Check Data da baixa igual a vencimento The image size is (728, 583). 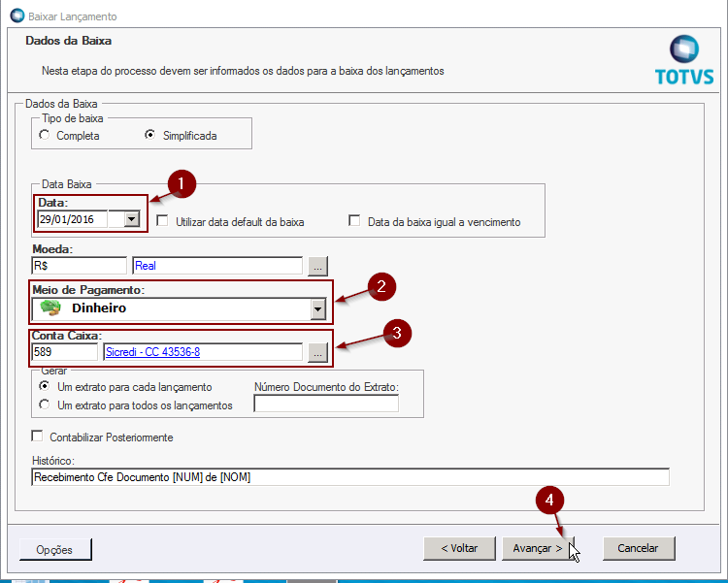[355, 221]
